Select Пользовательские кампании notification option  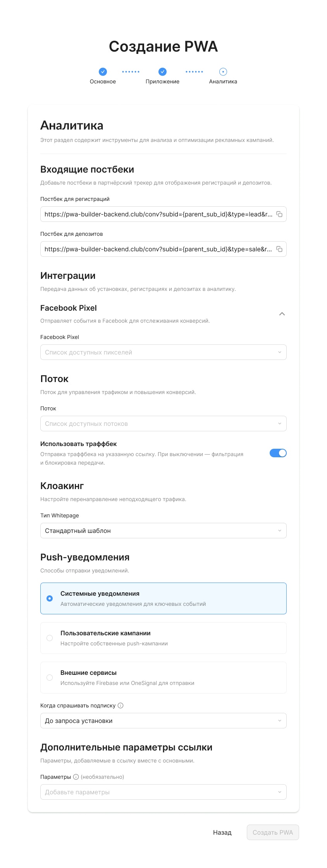coord(163,638)
